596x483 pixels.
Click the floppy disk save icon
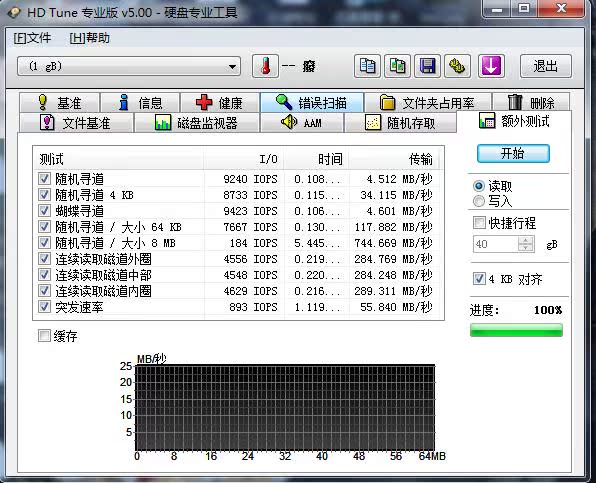[427, 66]
